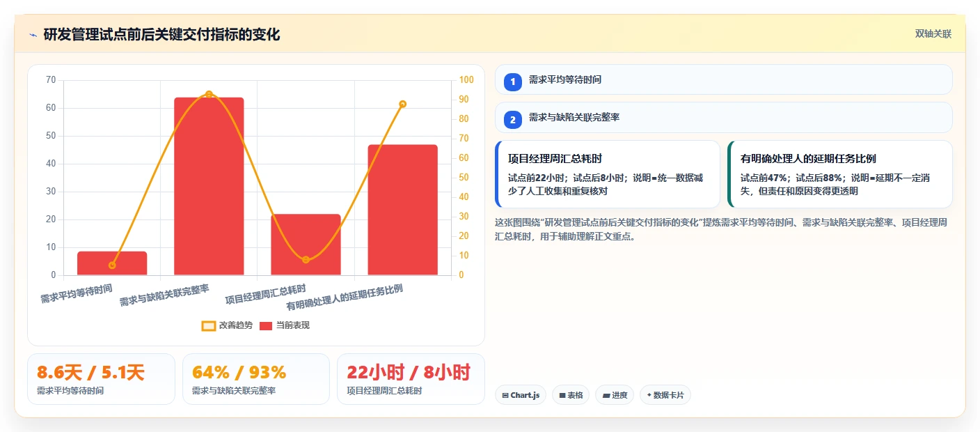Image resolution: width=980 pixels, height=432 pixels.
Task: Click the left axis value 70
Action: pos(51,80)
